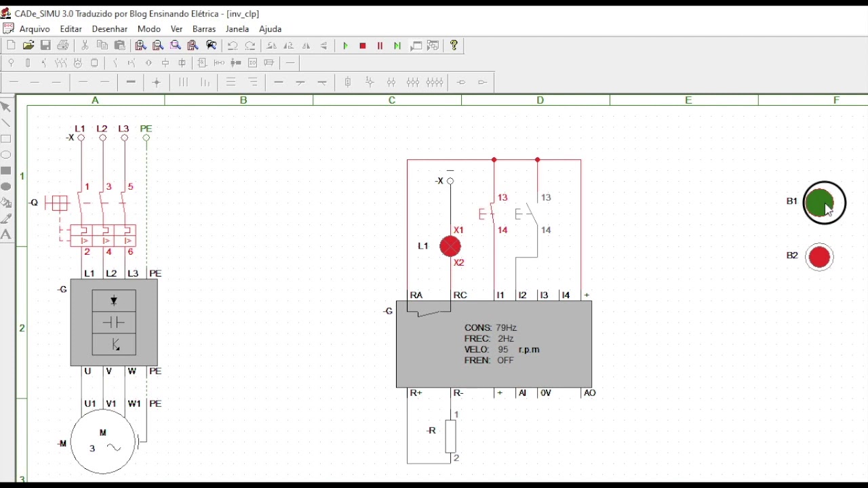Click column header D of ruler
This screenshot has height=488, width=868.
coord(540,100)
